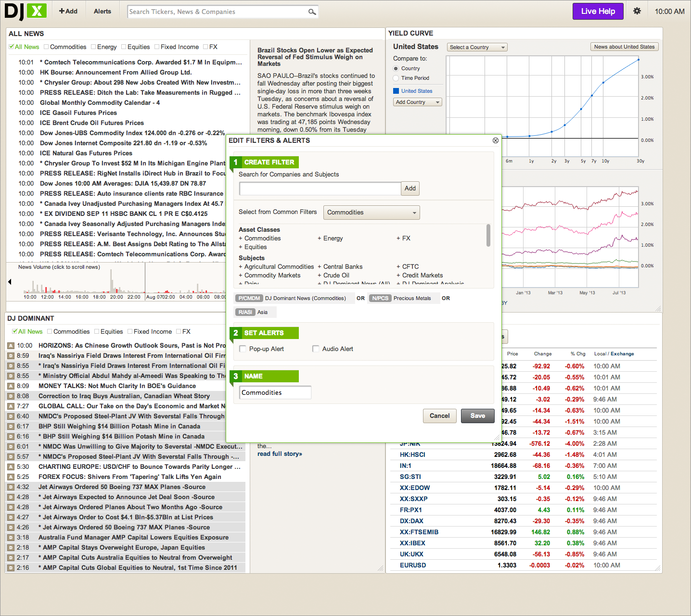Enable Fixed Income checkbox in ALL NEWS panel
The image size is (691, 616).
157,47
